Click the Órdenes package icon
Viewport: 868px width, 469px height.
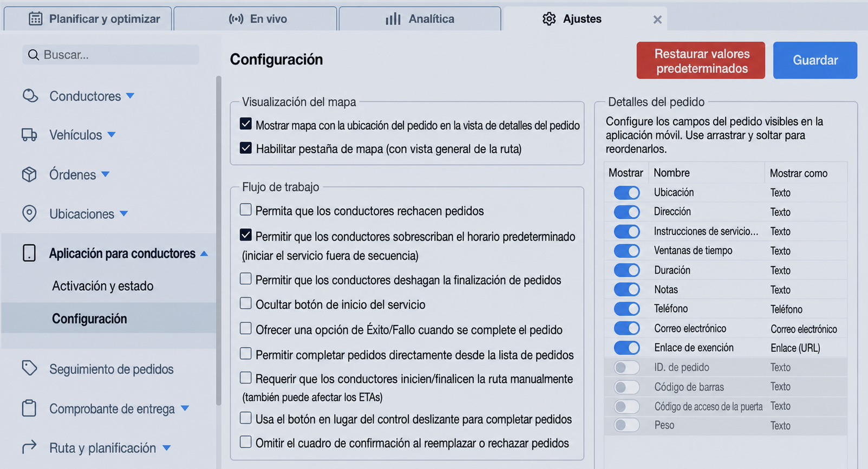tap(29, 174)
